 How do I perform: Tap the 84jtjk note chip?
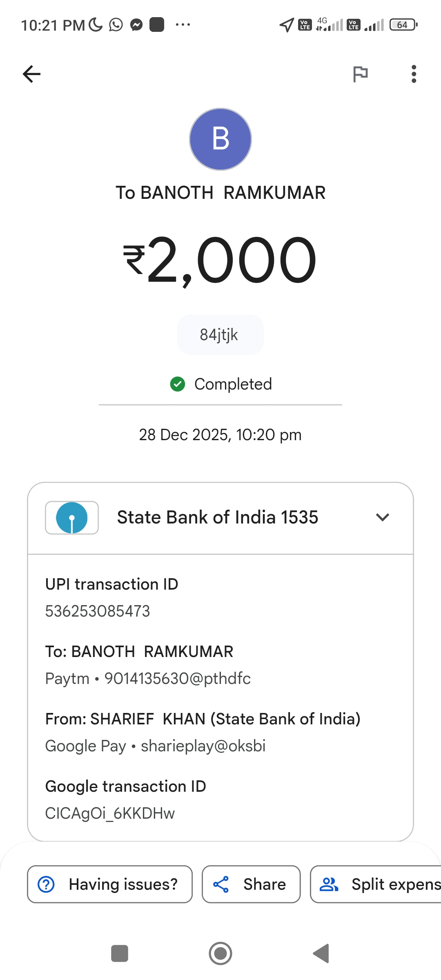click(x=220, y=335)
